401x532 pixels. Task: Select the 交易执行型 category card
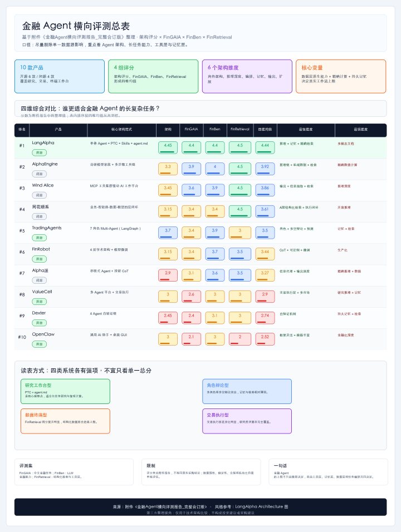pyautogui.click(x=247, y=421)
